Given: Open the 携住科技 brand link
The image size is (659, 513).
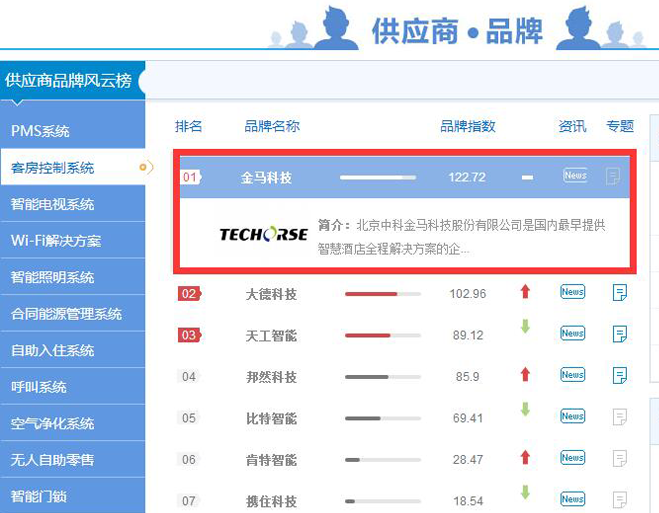Looking at the screenshot, I should point(271,501).
